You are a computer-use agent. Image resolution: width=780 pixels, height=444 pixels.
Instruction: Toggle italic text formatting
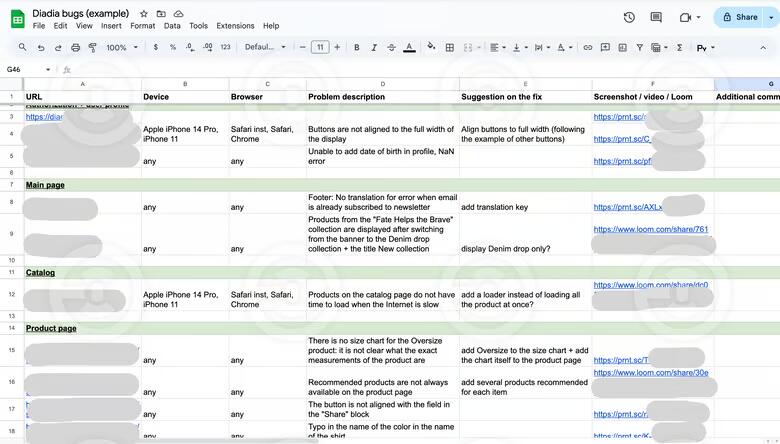(x=374, y=47)
